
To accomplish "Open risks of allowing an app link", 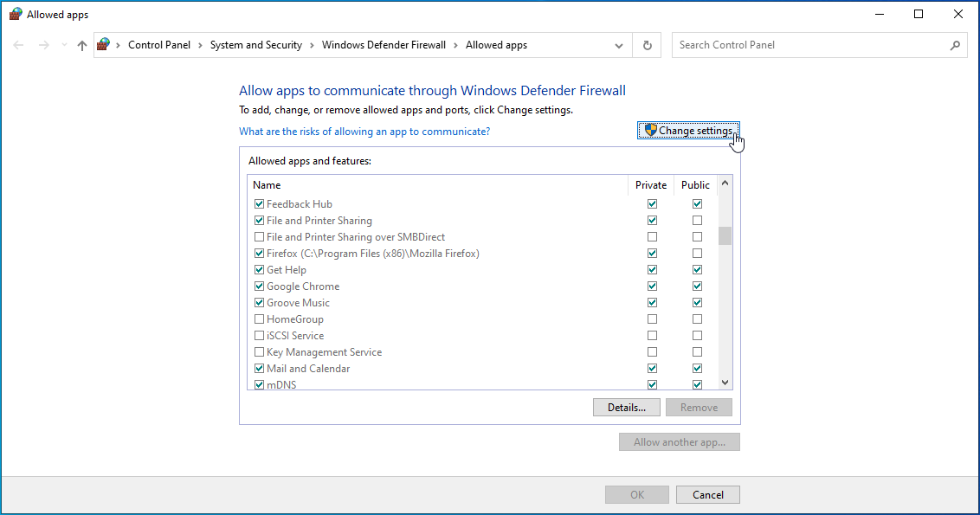I will tap(364, 132).
